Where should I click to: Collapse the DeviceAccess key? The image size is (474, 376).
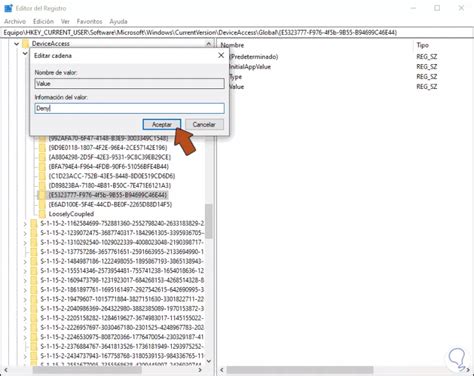pos(16,44)
